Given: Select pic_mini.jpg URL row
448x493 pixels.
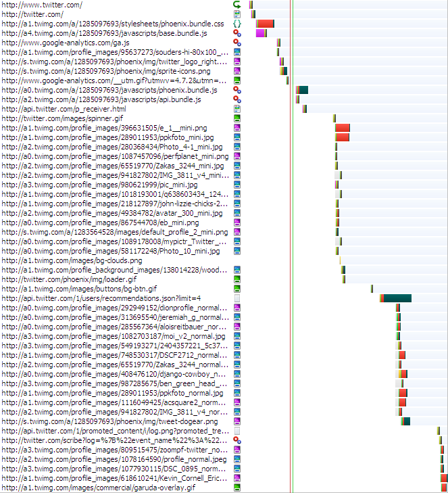Looking at the screenshot, I should [x=99, y=185].
